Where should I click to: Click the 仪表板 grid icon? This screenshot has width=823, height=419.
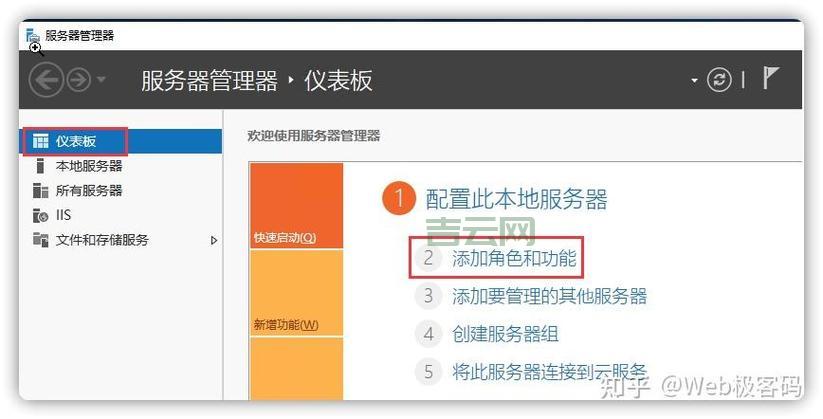tap(40, 141)
